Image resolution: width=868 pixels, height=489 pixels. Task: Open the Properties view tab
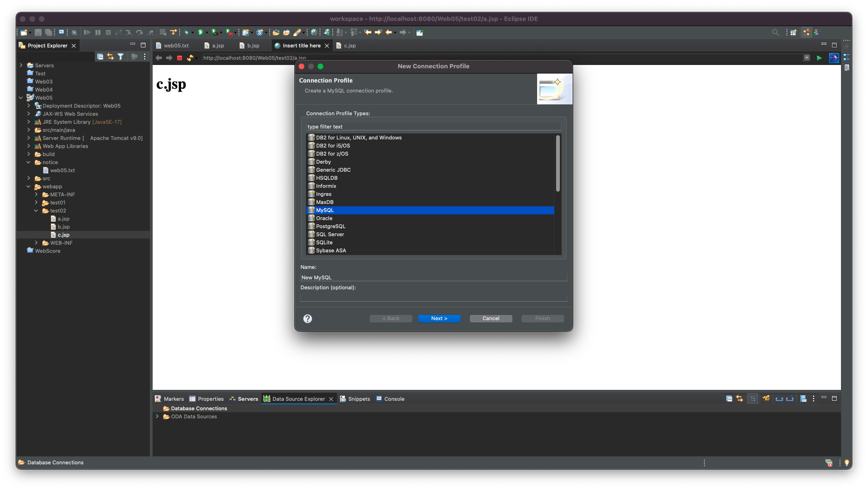206,399
